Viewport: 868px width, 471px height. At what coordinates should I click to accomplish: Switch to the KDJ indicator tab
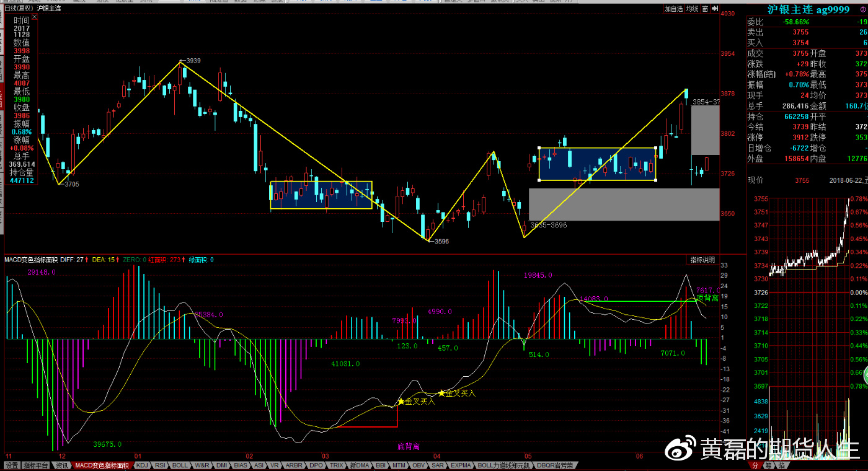(142, 465)
